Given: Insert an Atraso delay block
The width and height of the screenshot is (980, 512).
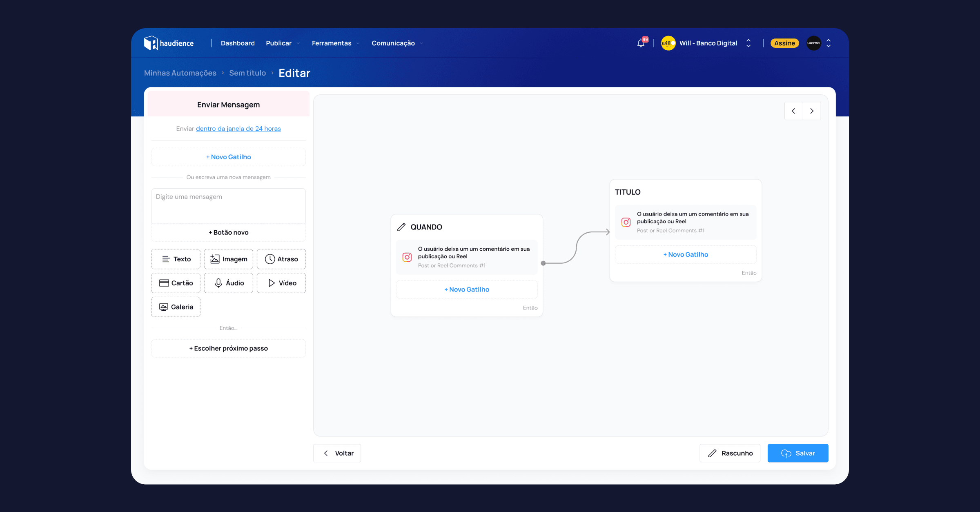Looking at the screenshot, I should tap(281, 259).
